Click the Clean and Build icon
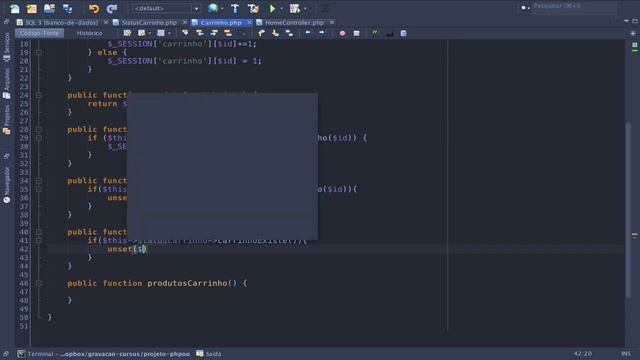The width and height of the screenshot is (640, 360). (x=253, y=8)
